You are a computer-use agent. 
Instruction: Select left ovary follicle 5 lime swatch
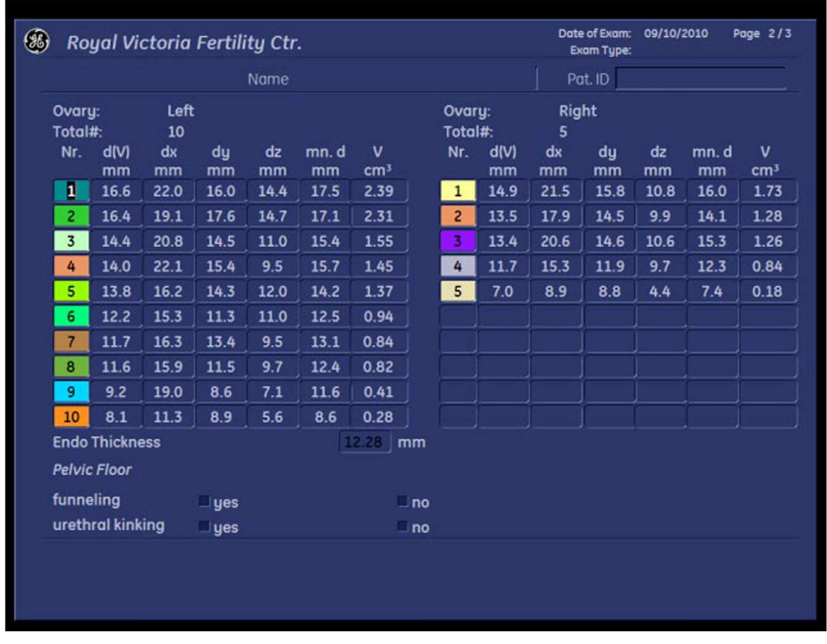click(x=71, y=291)
